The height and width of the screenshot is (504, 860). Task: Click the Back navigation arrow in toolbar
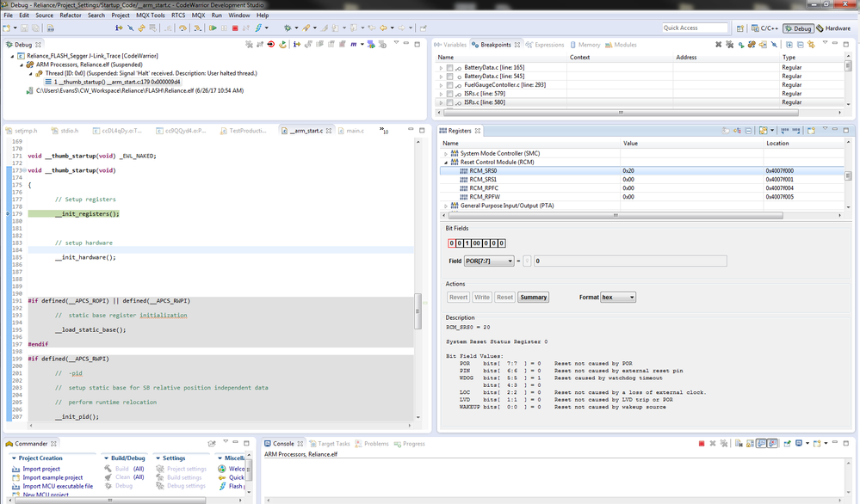(x=383, y=28)
